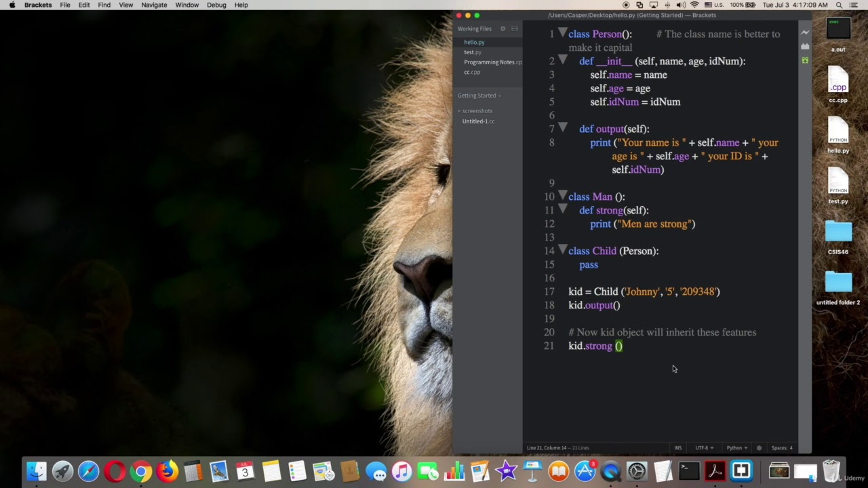Image resolution: width=868 pixels, height=488 pixels.
Task: Select test.py file on the desktop
Action: click(x=838, y=186)
